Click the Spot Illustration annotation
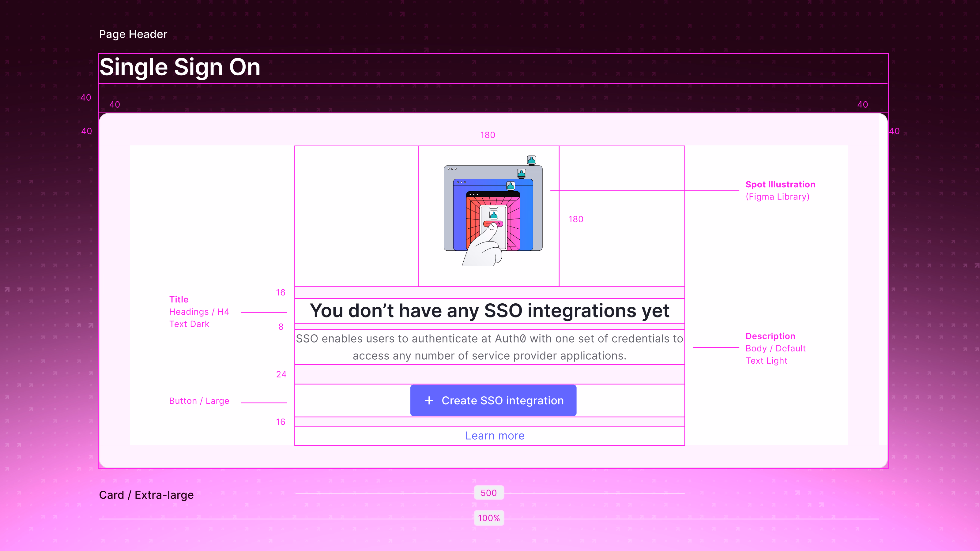The image size is (980, 551). (780, 184)
